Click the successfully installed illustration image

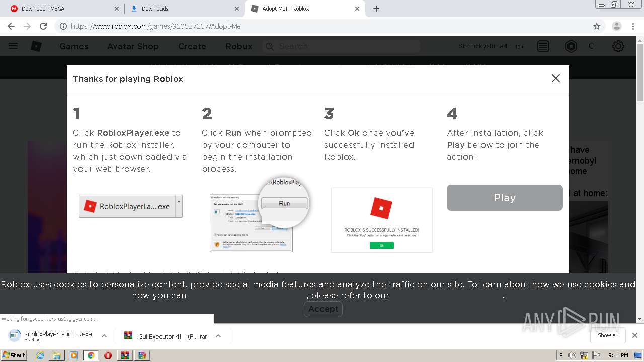tap(382, 220)
